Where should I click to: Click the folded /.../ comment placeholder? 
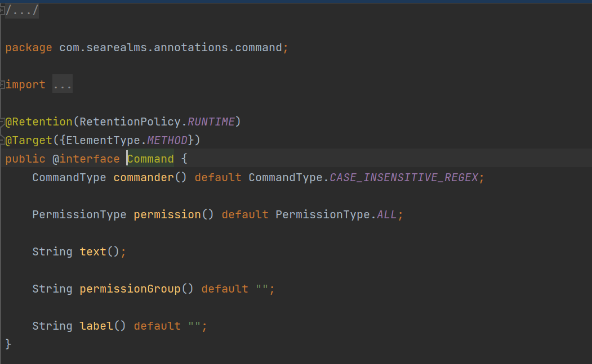(22, 11)
